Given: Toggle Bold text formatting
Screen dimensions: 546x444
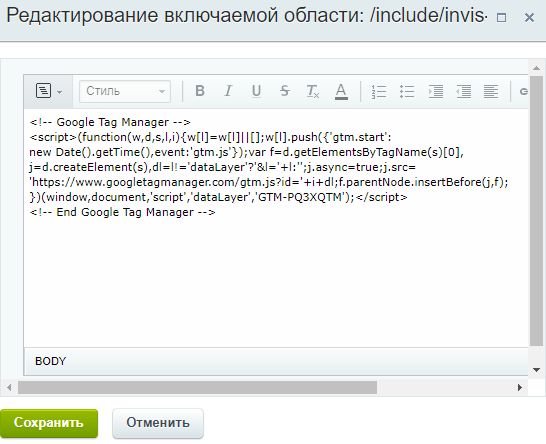Looking at the screenshot, I should click(200, 91).
